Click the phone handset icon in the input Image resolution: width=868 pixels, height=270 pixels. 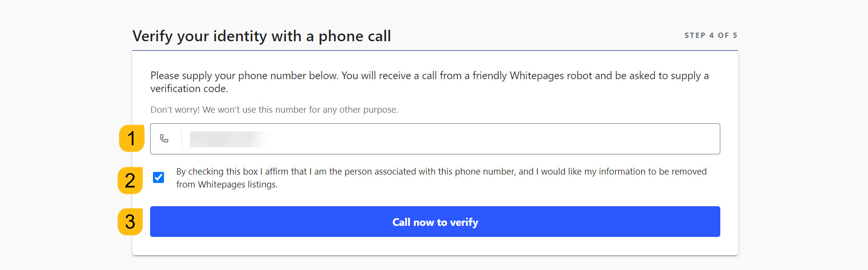tap(164, 139)
